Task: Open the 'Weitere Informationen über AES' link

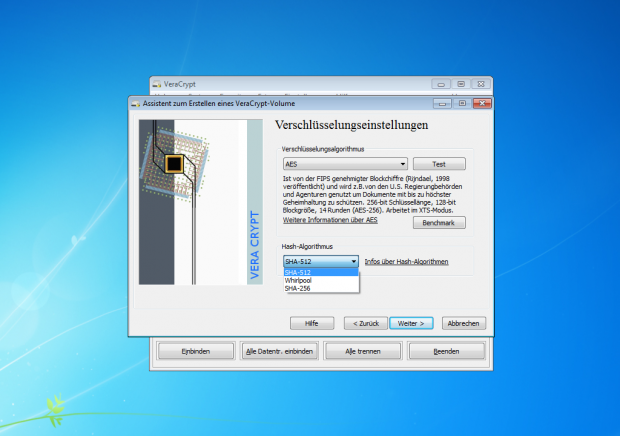Action: [x=329, y=219]
